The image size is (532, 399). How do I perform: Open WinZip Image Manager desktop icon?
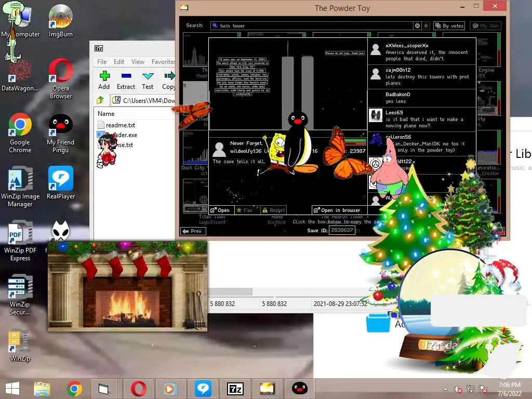click(20, 187)
